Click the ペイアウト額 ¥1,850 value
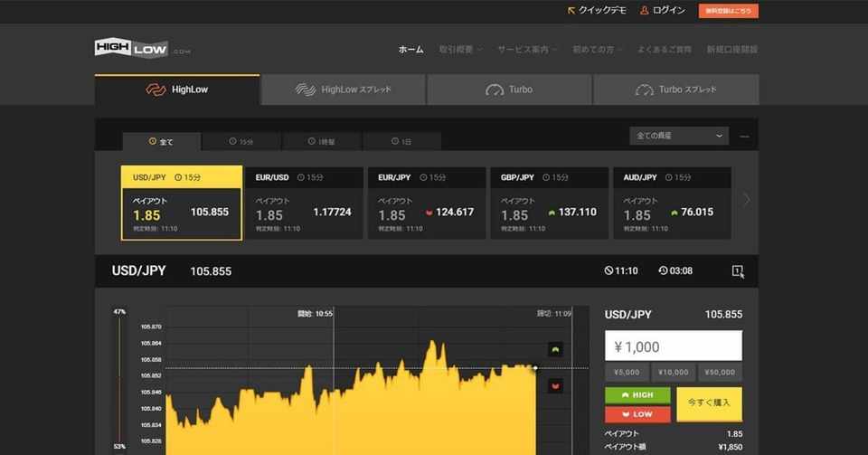Screen dimensions: 868x455 (730, 447)
